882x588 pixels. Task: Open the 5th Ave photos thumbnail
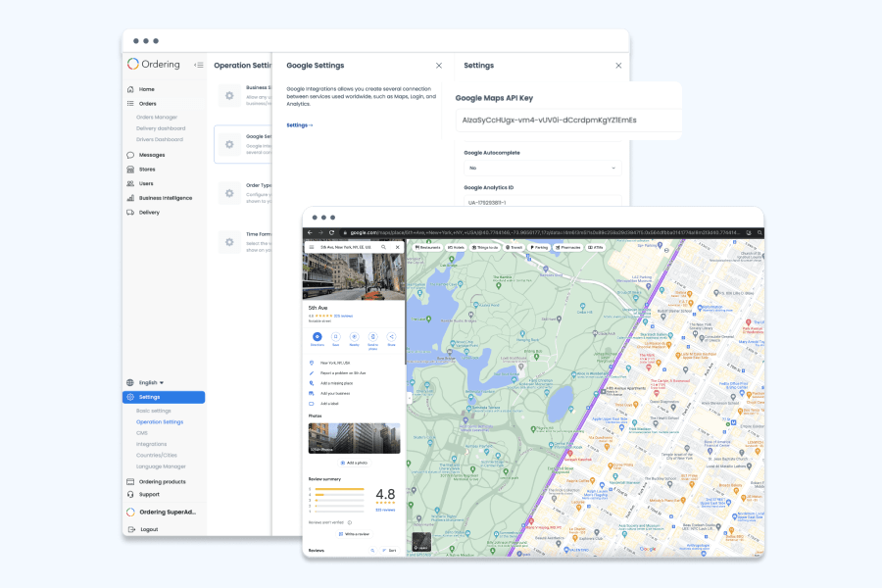(353, 438)
